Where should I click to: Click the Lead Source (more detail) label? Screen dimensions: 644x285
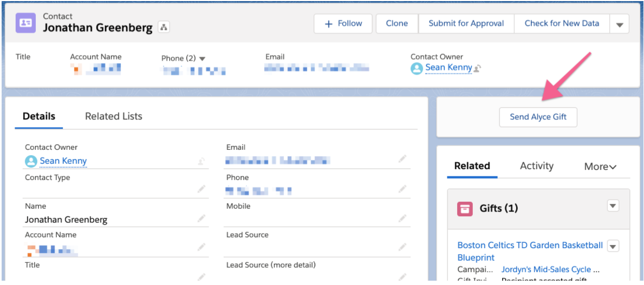pos(271,265)
